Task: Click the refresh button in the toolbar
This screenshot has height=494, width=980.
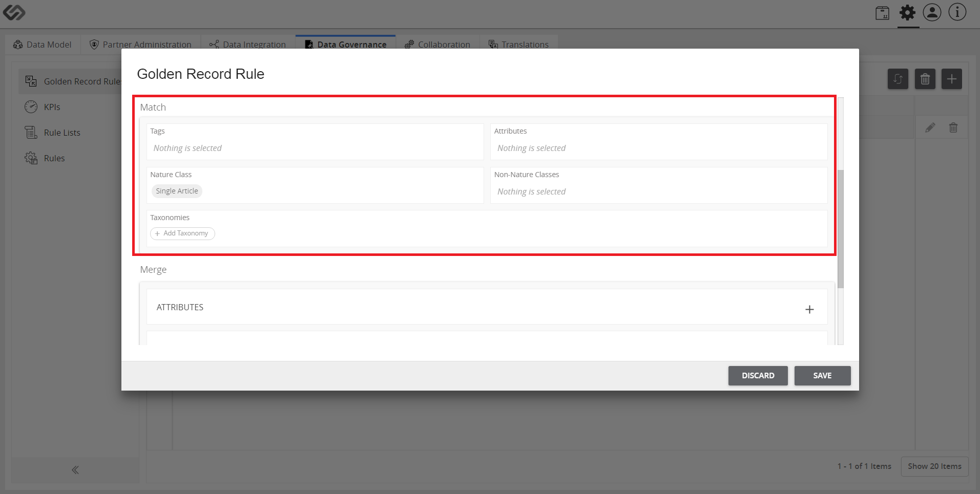Action: (898, 79)
